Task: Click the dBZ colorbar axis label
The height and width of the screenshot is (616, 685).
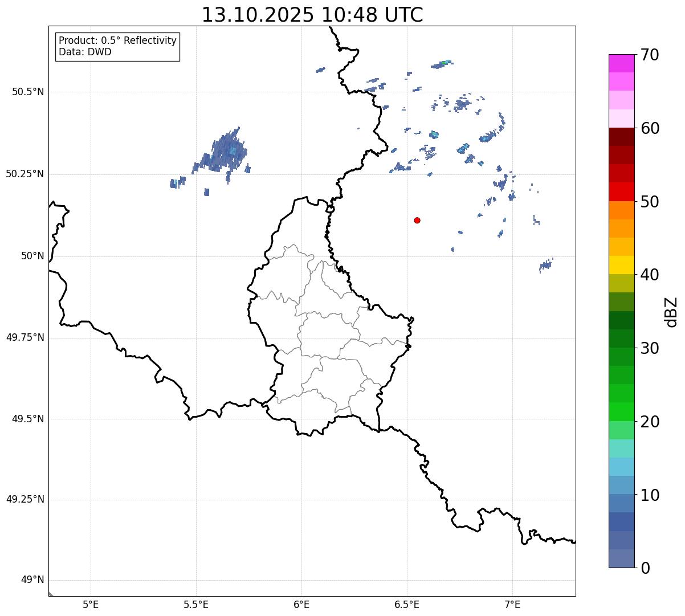Action: (671, 311)
